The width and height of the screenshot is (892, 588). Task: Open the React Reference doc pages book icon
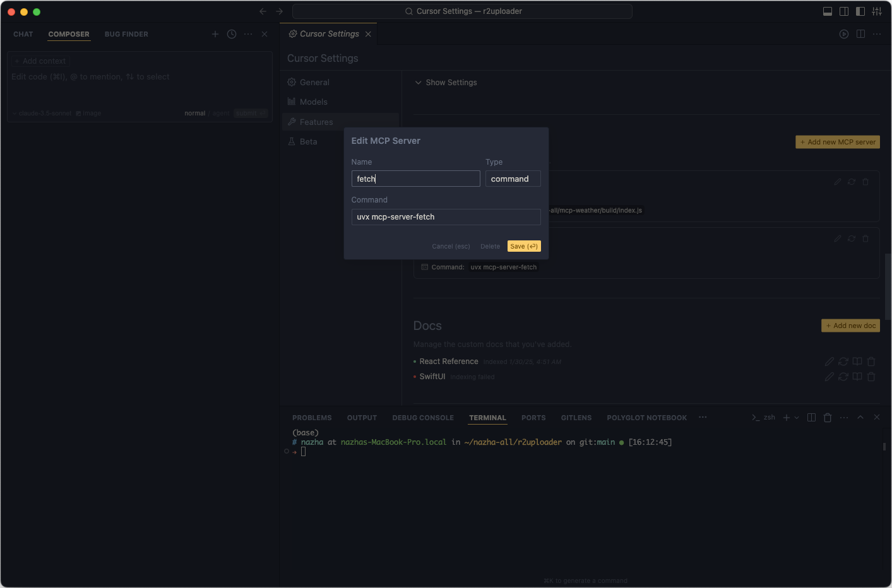point(857,362)
